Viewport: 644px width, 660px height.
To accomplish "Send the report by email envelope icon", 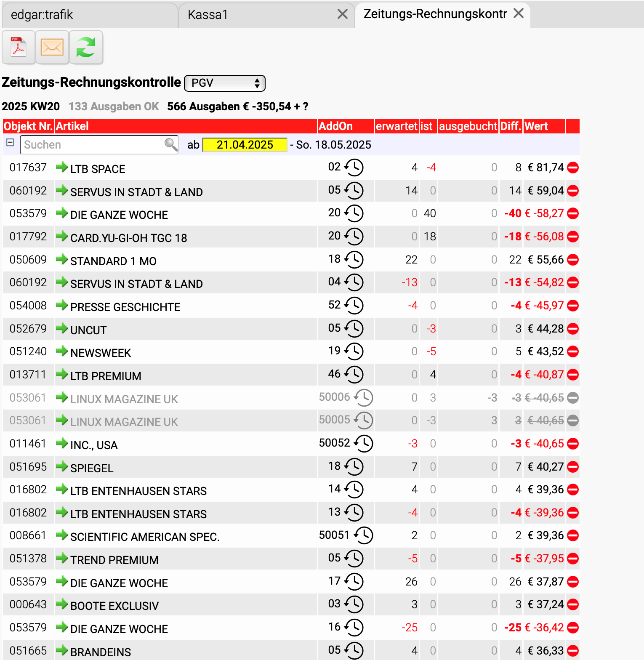I will [x=52, y=47].
